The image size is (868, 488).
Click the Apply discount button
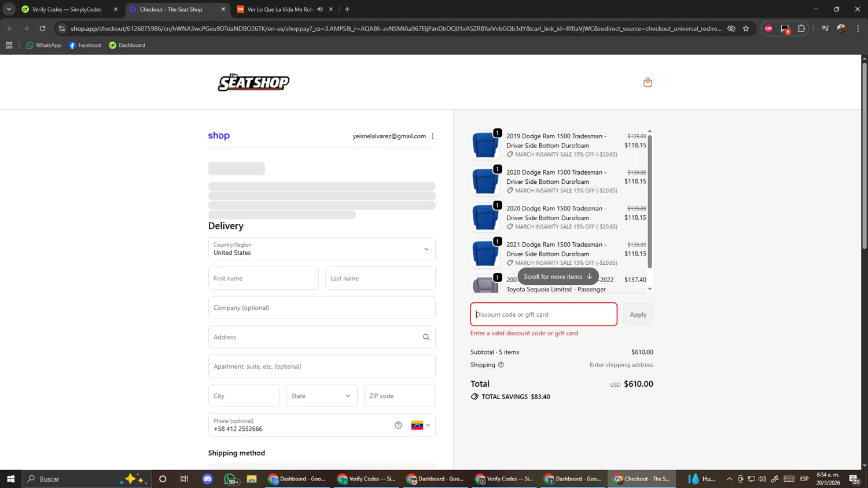pyautogui.click(x=638, y=315)
